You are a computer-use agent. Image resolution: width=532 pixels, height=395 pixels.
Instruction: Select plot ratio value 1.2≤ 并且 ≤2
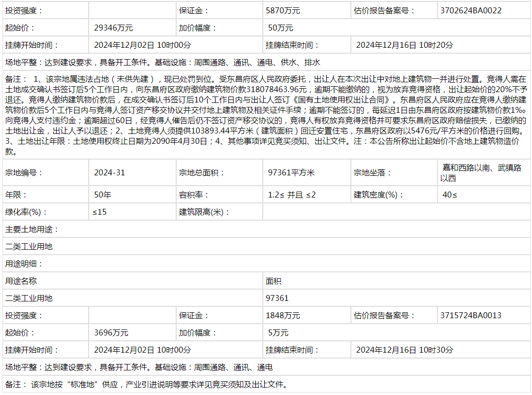[292, 195]
